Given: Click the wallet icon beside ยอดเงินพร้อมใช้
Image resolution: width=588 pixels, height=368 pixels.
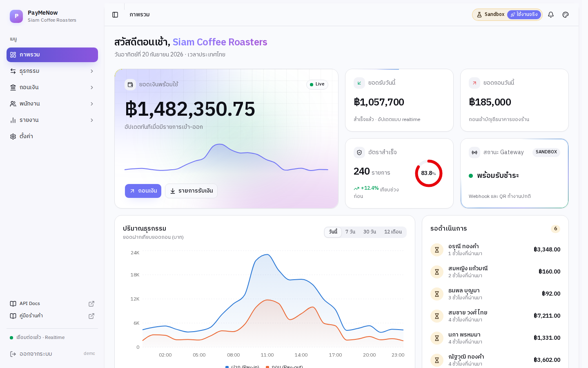Looking at the screenshot, I should [x=130, y=85].
